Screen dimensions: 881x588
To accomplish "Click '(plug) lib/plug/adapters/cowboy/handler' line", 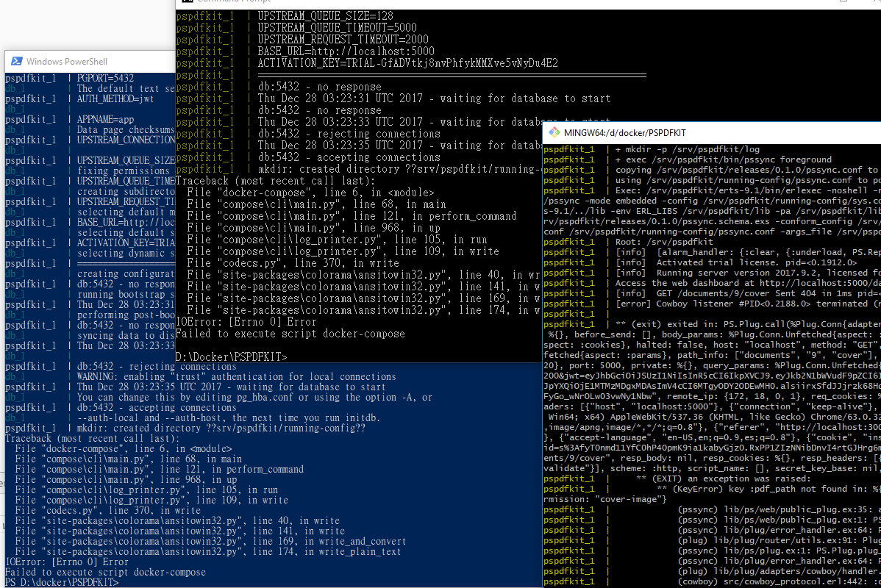I will coord(779,572).
